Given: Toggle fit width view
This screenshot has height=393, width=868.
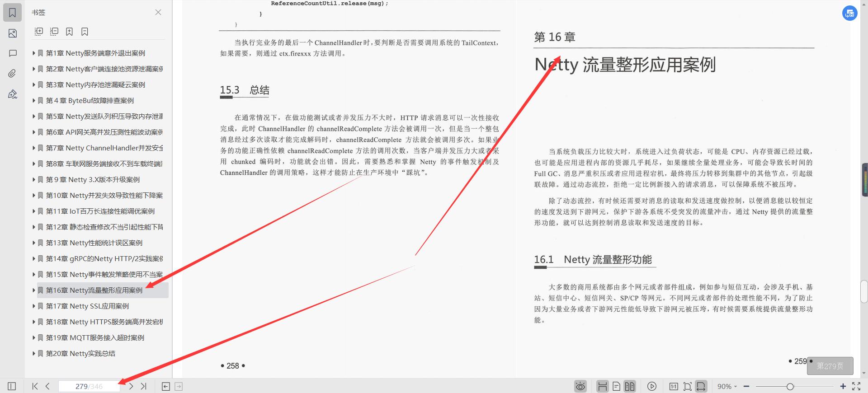Looking at the screenshot, I should tap(701, 386).
